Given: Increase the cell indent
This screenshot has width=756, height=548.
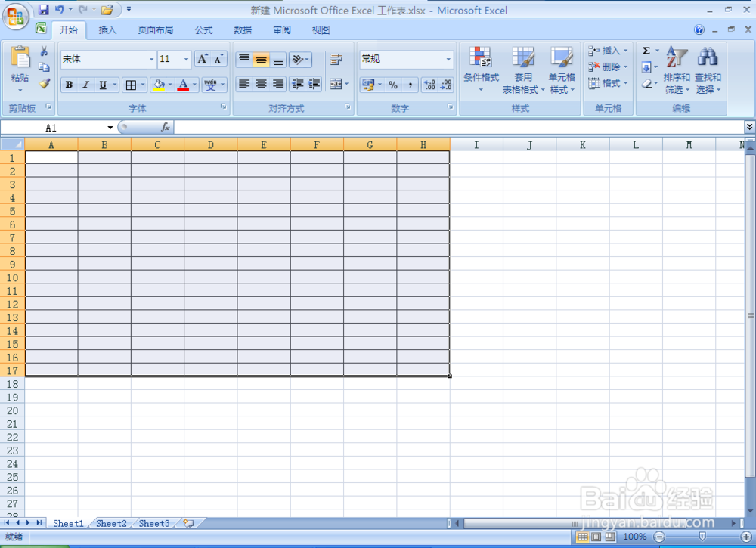Looking at the screenshot, I should tap(314, 84).
